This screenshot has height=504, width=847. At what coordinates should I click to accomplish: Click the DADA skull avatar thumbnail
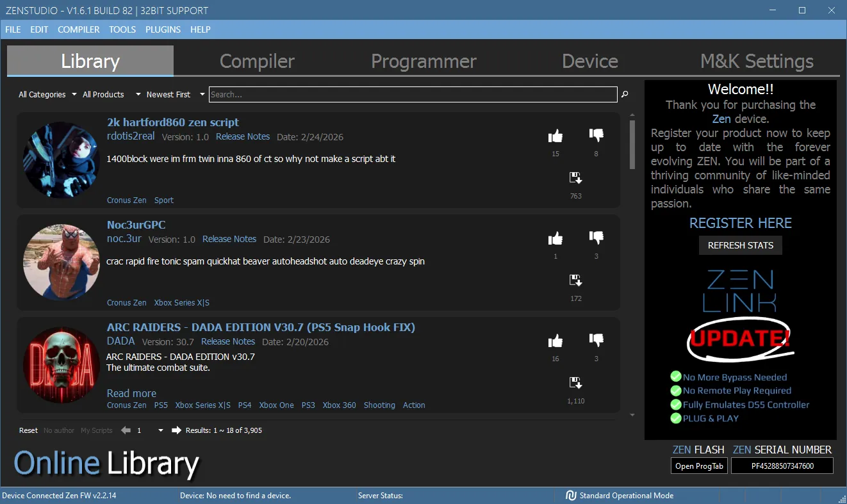coord(62,365)
